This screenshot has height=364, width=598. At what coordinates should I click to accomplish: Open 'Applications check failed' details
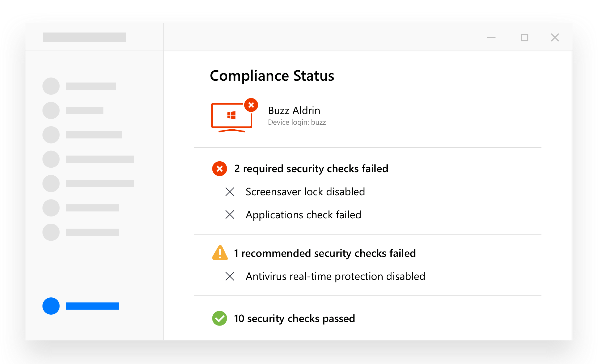304,215
